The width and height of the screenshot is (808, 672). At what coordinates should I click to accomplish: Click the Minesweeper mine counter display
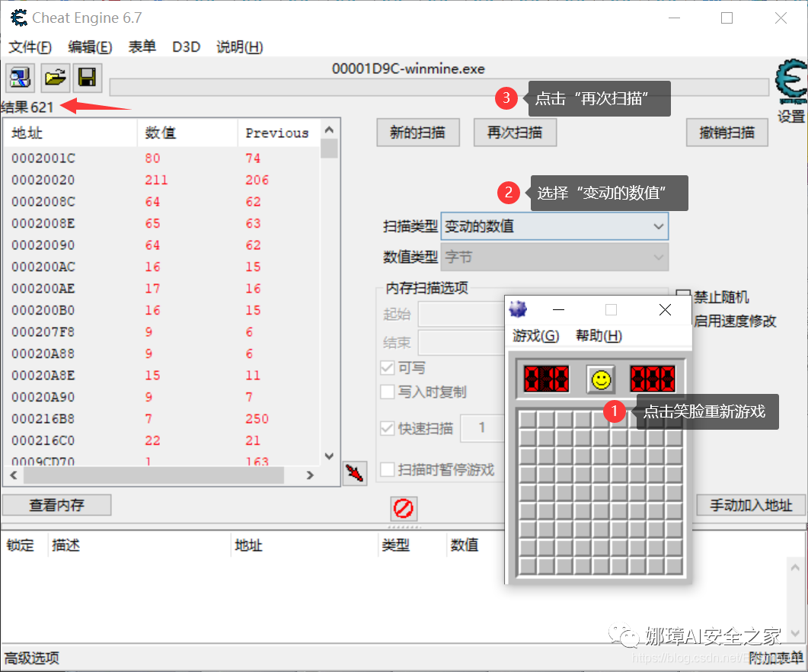546,379
